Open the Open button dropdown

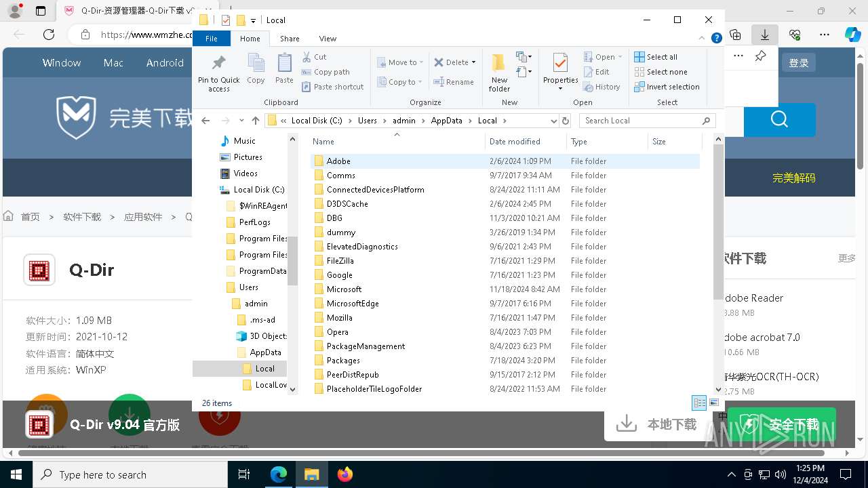[620, 57]
